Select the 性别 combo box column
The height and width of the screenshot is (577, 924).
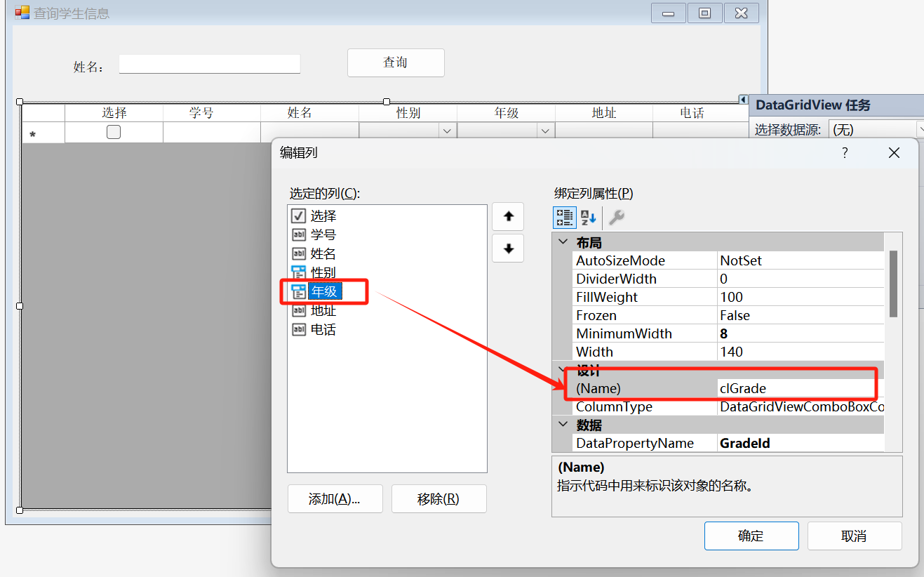323,272
